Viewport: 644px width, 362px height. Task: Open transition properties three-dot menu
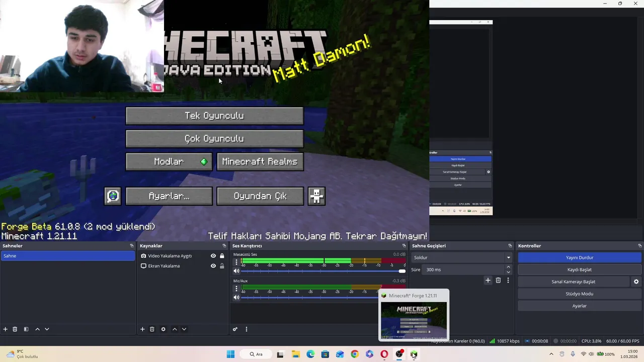point(508,281)
